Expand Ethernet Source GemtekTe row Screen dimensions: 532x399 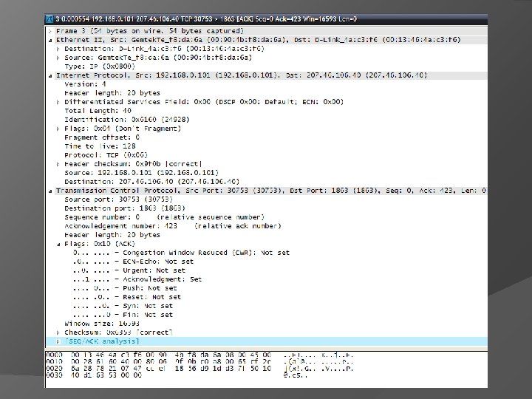pyautogui.click(x=58, y=58)
